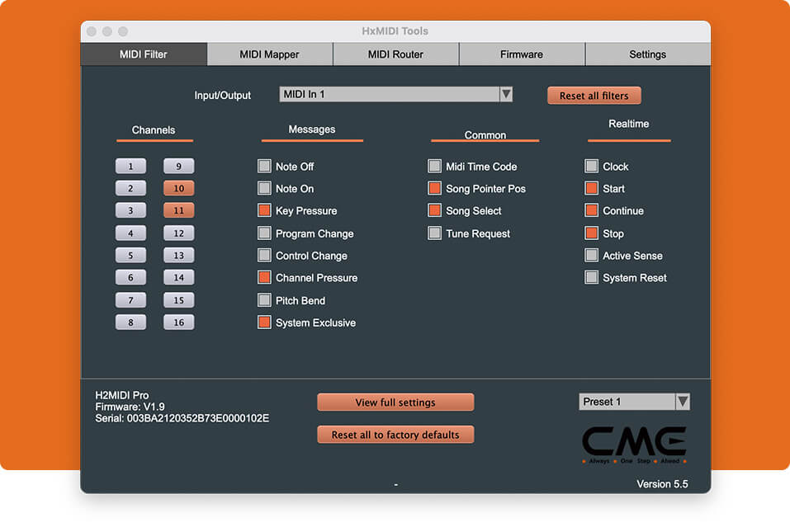Click Reset all filters button
Screen dimensions: 790x532
pyautogui.click(x=594, y=96)
